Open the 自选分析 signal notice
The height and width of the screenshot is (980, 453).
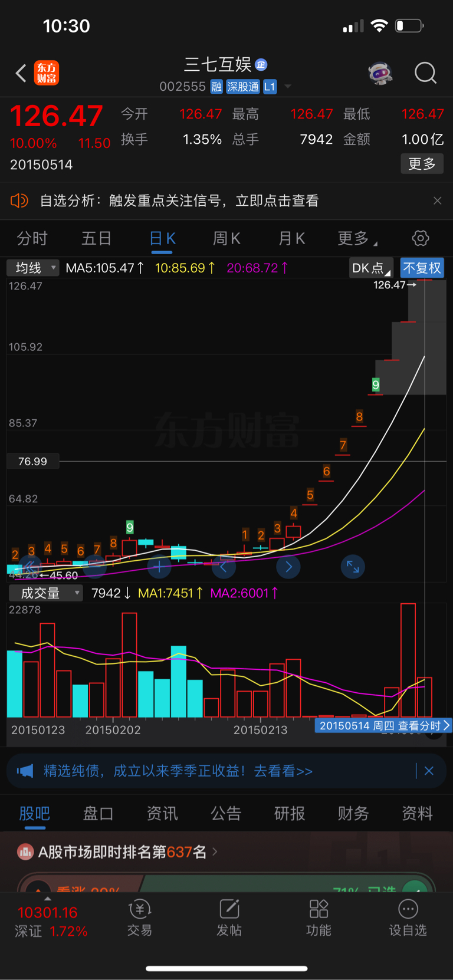click(179, 200)
